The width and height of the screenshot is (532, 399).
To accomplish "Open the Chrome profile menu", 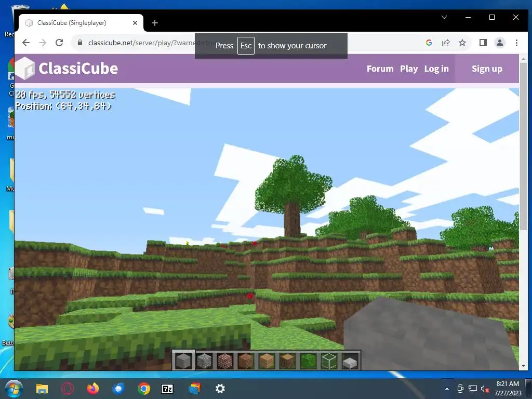I will pos(499,43).
